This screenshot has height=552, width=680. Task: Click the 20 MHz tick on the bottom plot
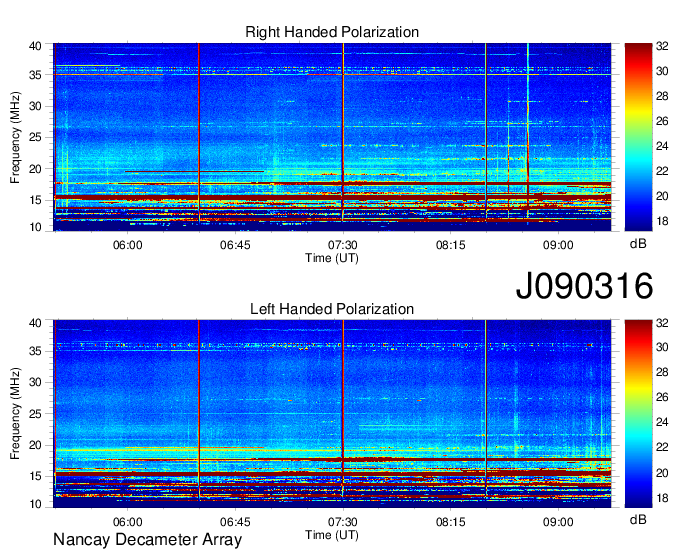35,445
